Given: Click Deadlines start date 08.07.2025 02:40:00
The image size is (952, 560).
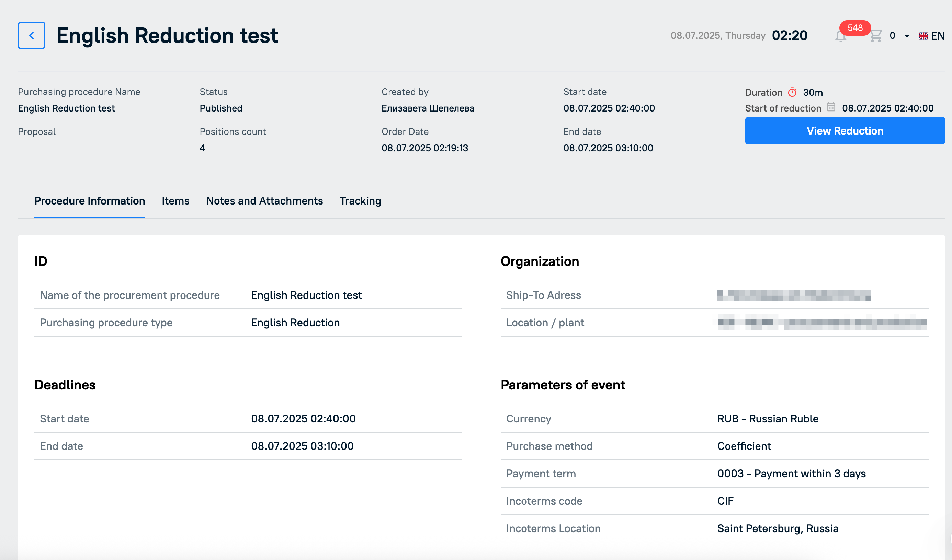Looking at the screenshot, I should click(303, 419).
